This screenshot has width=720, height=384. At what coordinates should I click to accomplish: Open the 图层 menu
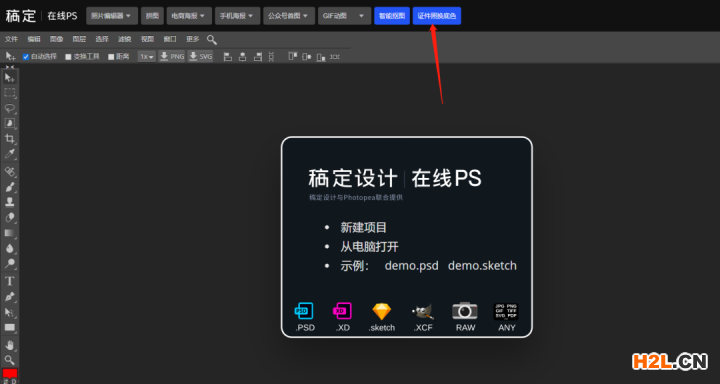[79, 40]
